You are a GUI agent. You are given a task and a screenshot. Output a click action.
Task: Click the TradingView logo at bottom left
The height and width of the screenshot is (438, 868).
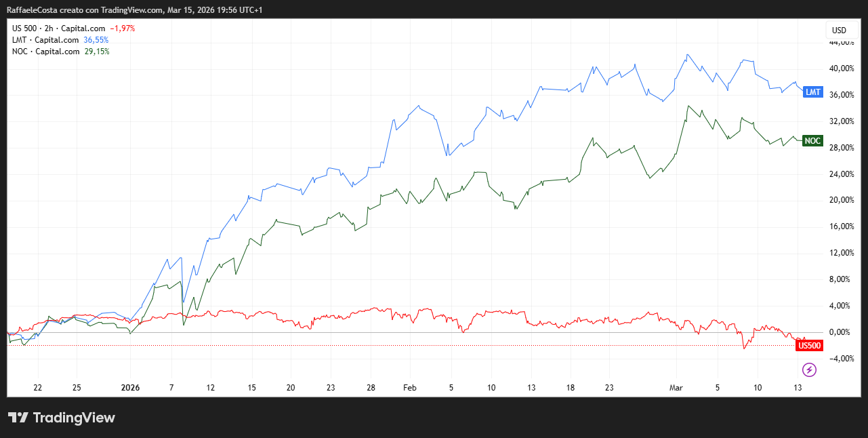tap(62, 418)
